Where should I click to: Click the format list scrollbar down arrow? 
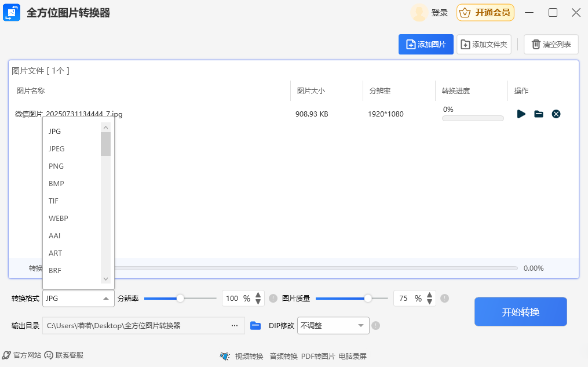click(105, 279)
